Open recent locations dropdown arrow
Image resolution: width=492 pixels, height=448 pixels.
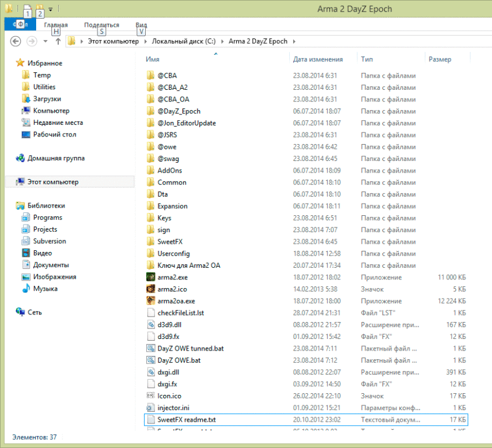pos(45,41)
